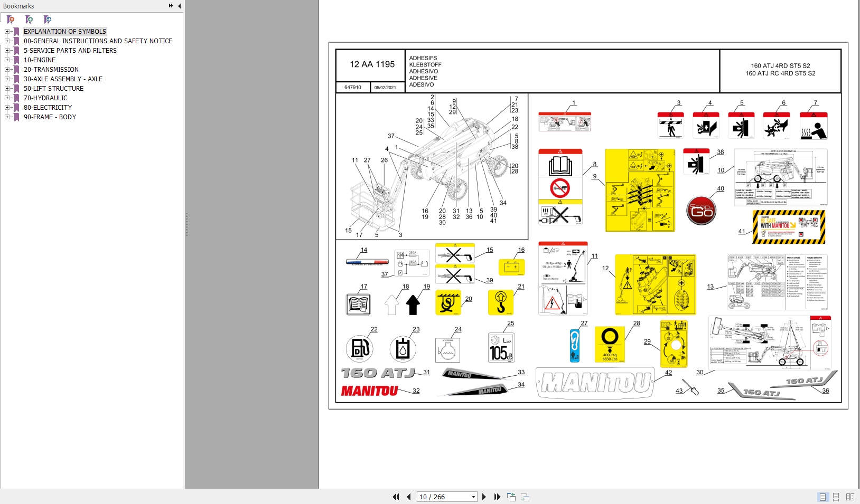Viewport: 860px width, 504px height.
Task: Open the page number dropdown
Action: coord(473,497)
